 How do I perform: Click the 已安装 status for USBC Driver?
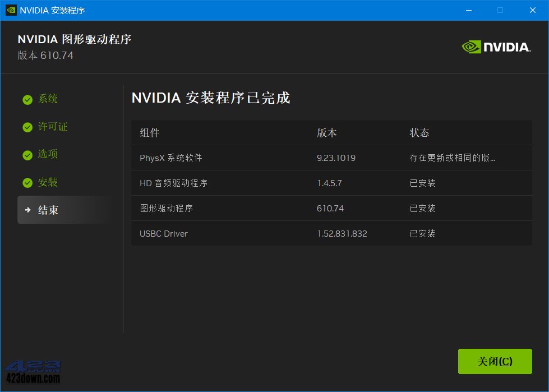click(x=423, y=233)
